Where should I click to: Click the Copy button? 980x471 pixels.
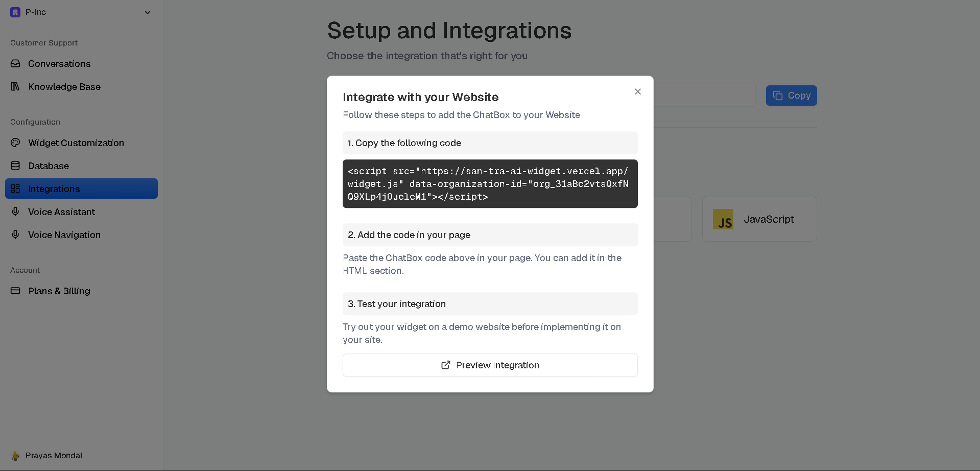tap(791, 95)
